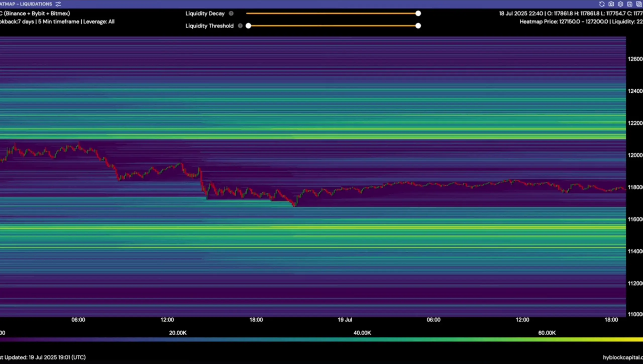Click the expand-to-new-window icon
The width and height of the screenshot is (643, 364).
[639, 4]
